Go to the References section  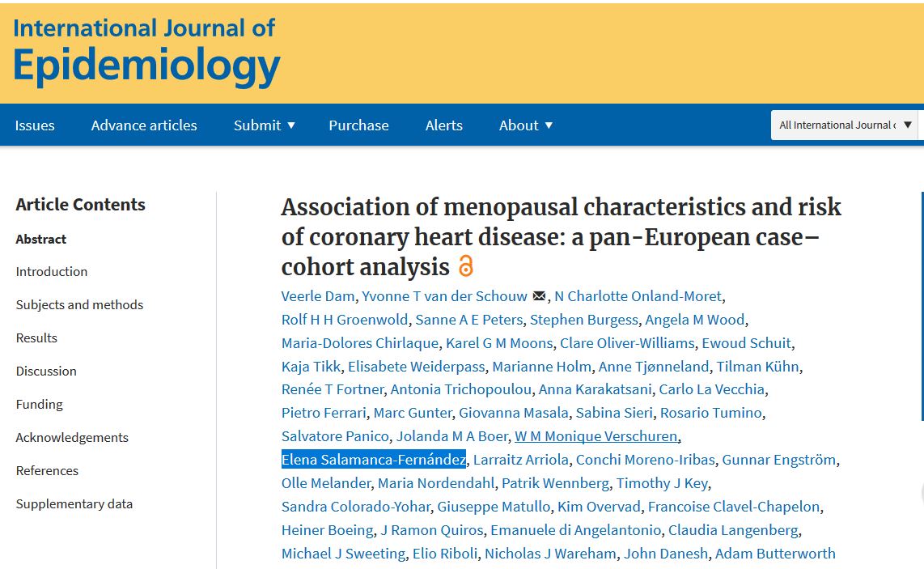(x=47, y=471)
